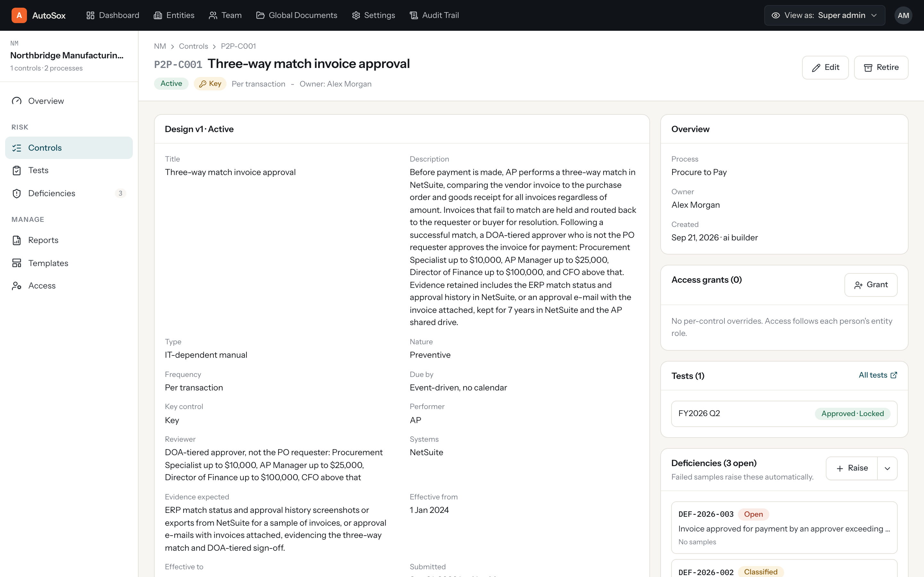This screenshot has height=577, width=924.
Task: Click the Access user-gear icon
Action: (17, 286)
